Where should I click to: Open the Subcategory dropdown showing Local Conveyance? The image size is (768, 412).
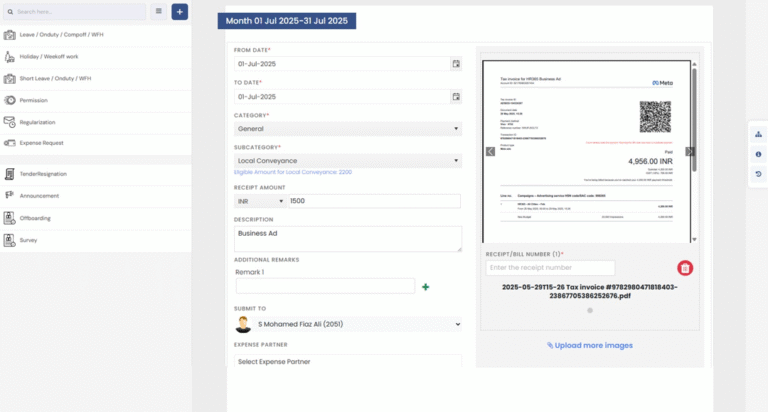tap(347, 160)
